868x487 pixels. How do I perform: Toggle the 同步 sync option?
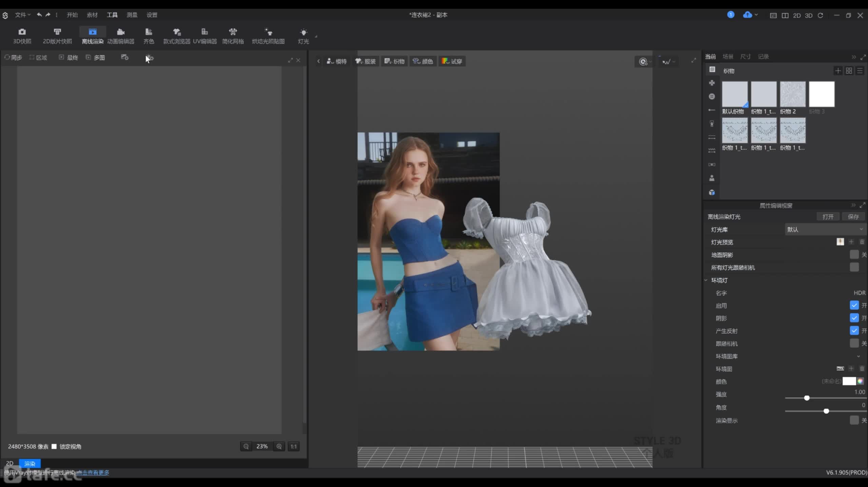tap(13, 57)
